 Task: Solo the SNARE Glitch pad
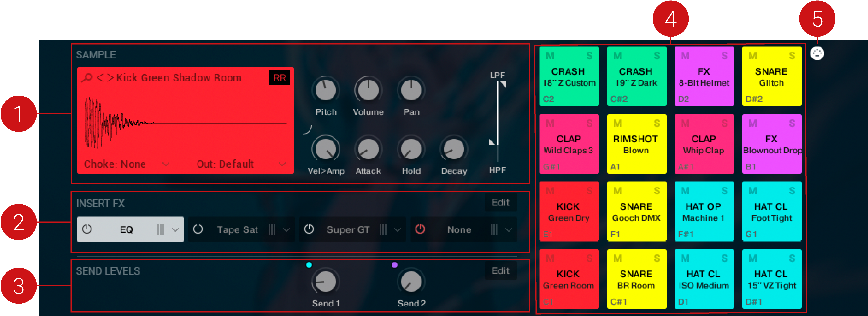click(792, 56)
